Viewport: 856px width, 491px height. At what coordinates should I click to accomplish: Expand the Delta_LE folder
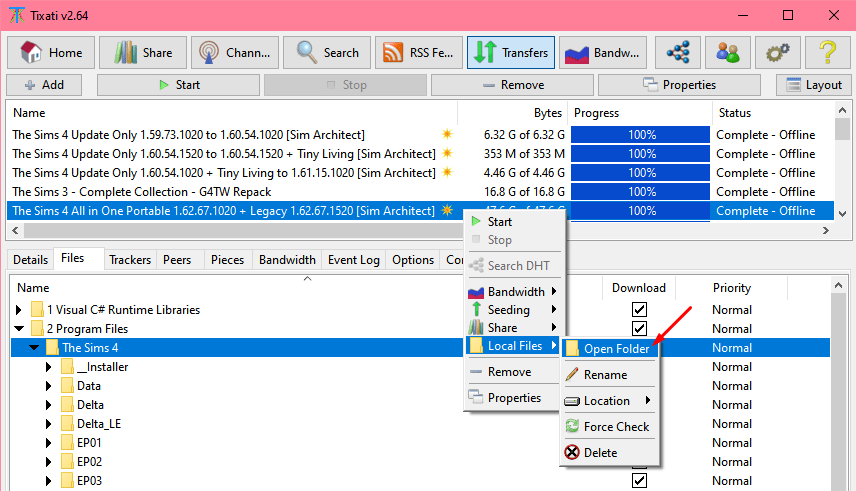[x=49, y=424]
